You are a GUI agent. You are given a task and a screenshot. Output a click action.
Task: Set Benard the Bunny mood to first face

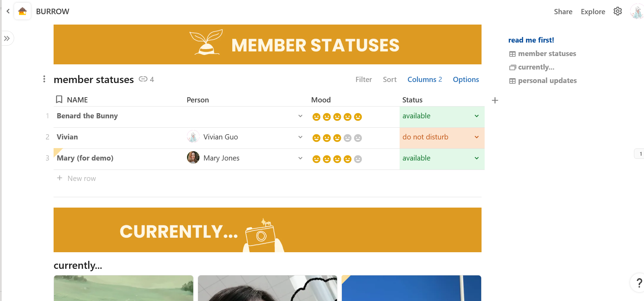pyautogui.click(x=316, y=117)
